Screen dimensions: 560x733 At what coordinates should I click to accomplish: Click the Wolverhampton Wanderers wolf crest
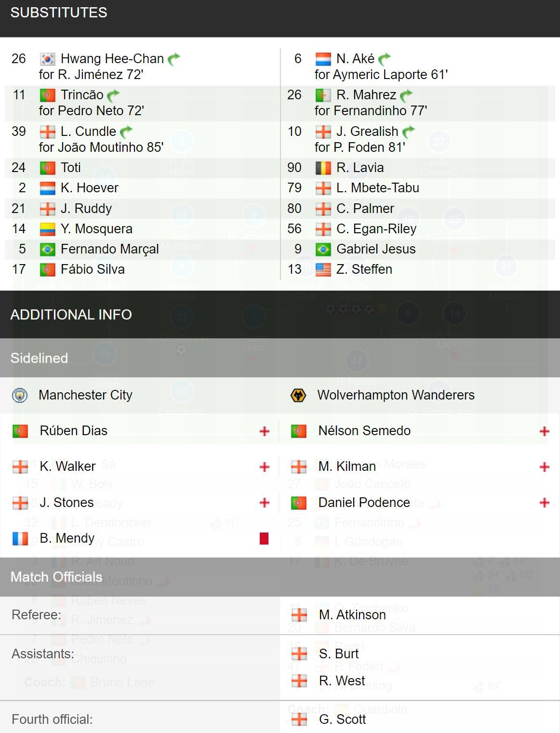tap(298, 395)
